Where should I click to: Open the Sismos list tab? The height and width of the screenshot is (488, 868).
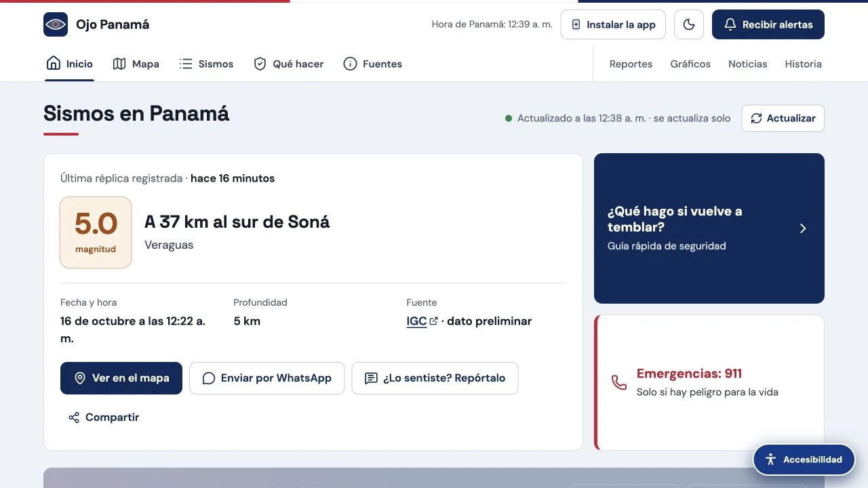pos(206,64)
